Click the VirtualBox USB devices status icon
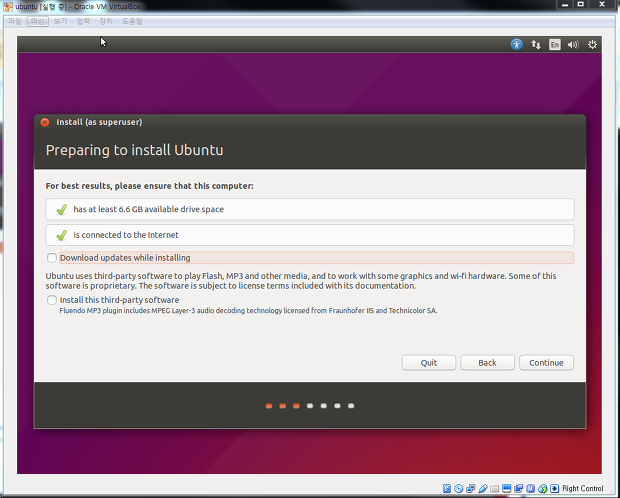Screen dimensions: 620x498 click(x=483, y=489)
